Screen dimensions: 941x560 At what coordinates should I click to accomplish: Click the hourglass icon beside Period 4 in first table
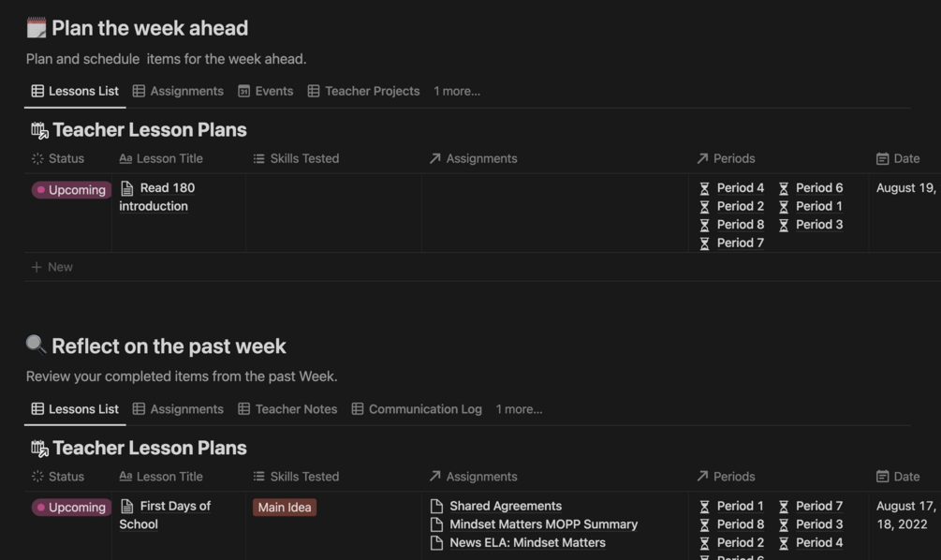click(x=705, y=188)
